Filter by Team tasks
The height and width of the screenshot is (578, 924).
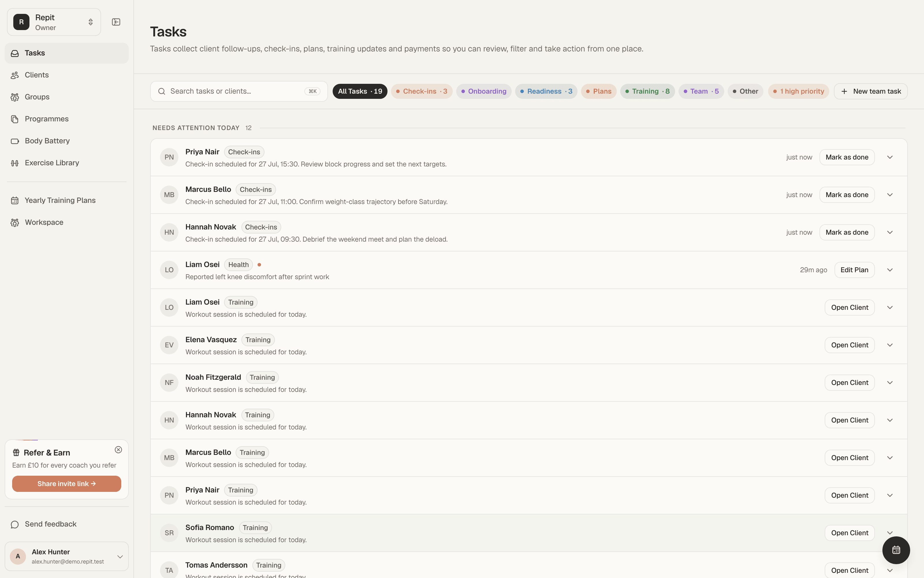701,91
